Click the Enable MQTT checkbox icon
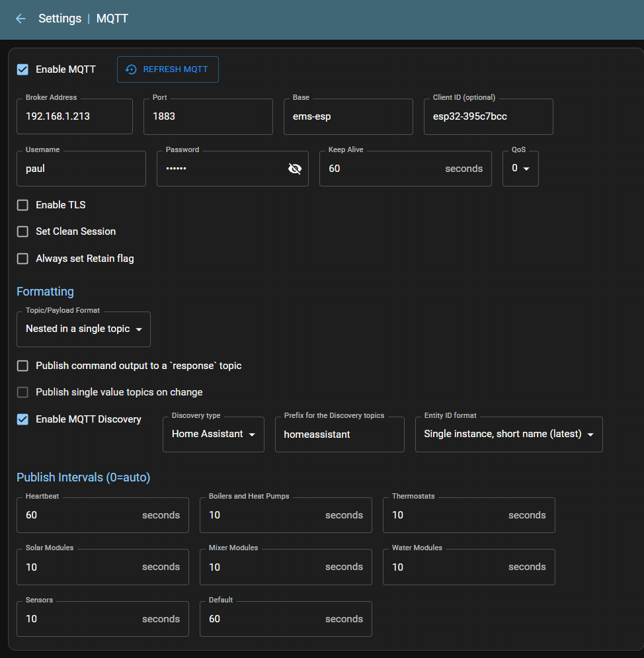Screen dimensions: 644x658 coord(22,69)
